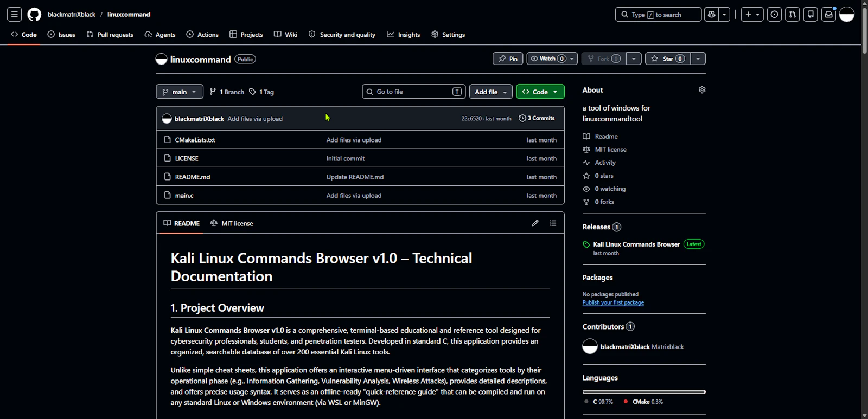Screen dimensions: 868x419
Task: Open the LICENSE file
Action: pos(187,158)
